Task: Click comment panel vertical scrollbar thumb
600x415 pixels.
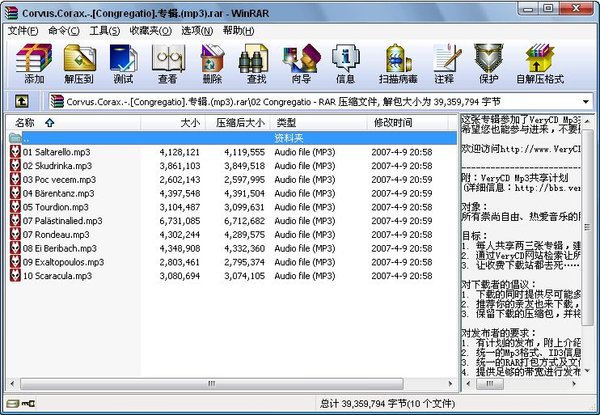Action: pyautogui.click(x=587, y=227)
